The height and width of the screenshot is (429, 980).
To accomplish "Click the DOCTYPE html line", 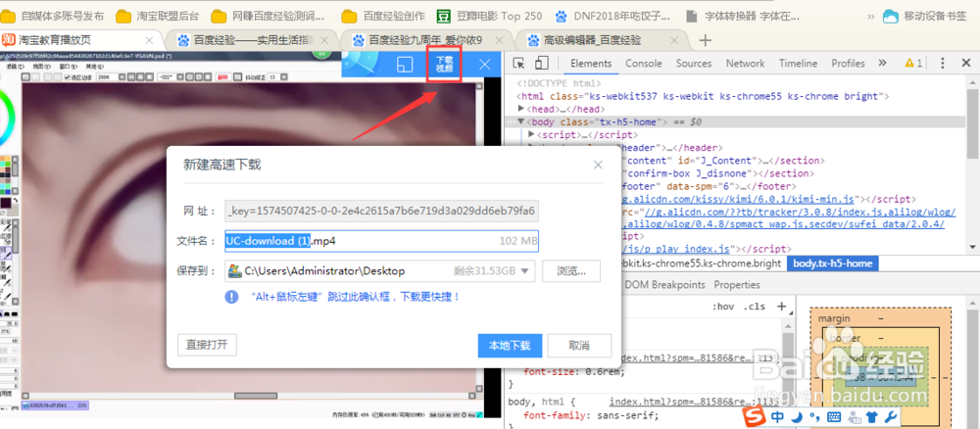I will [x=559, y=83].
